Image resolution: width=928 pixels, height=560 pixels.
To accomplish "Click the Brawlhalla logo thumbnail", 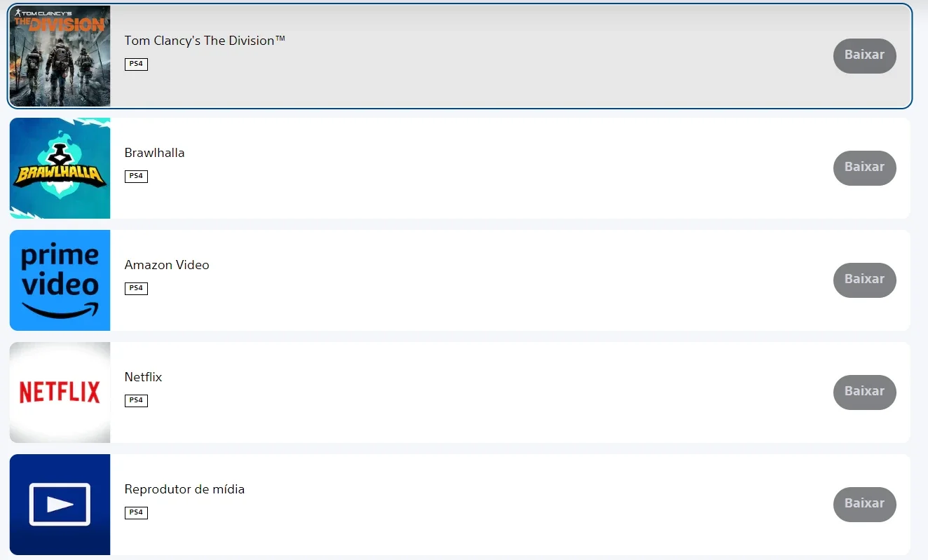I will (60, 168).
